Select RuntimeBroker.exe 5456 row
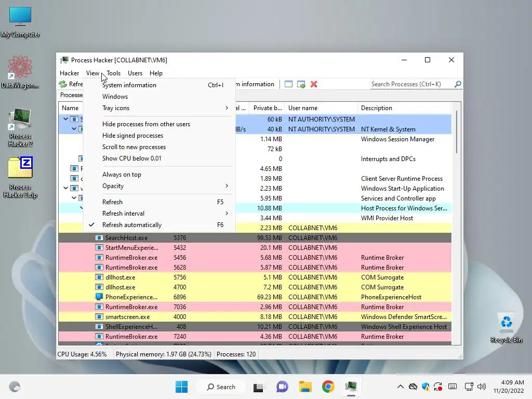The height and width of the screenshot is (399, 532). pyautogui.click(x=255, y=258)
